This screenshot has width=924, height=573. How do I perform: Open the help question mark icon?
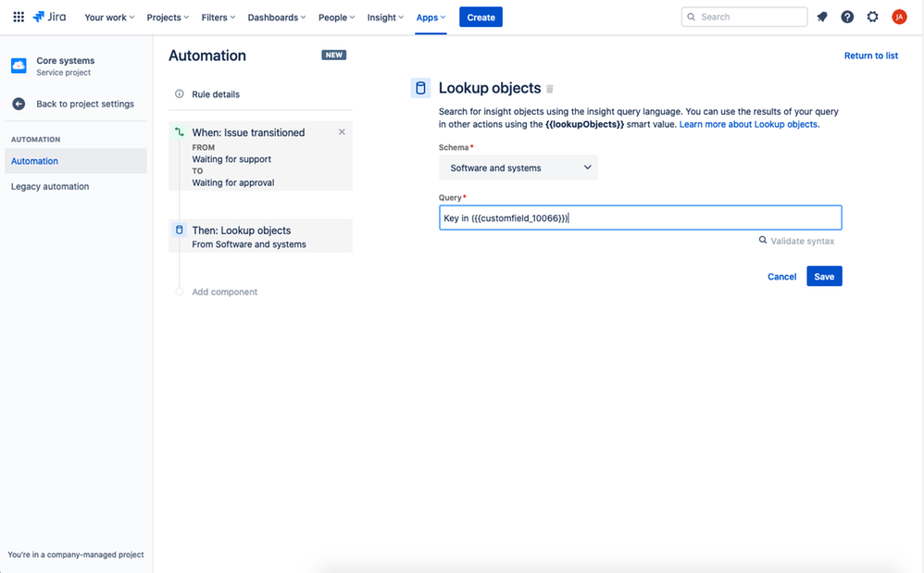pos(847,17)
